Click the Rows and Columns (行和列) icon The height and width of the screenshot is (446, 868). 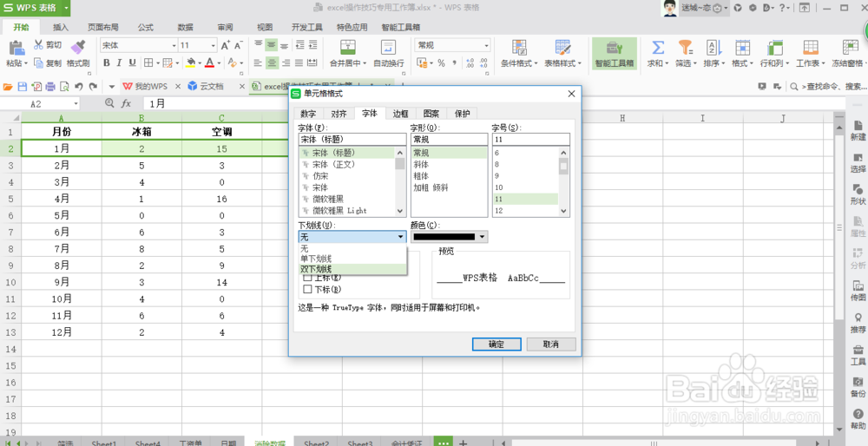pos(775,47)
